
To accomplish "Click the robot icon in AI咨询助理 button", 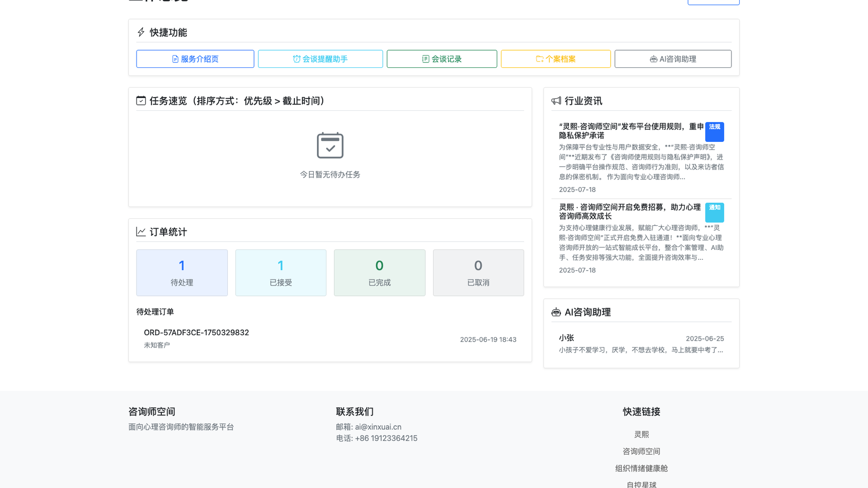I will [x=653, y=59].
